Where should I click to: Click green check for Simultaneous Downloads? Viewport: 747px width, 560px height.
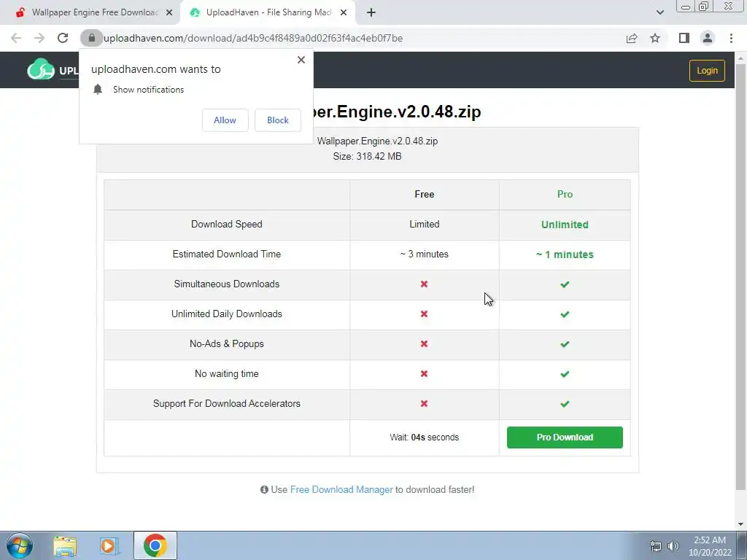click(565, 284)
